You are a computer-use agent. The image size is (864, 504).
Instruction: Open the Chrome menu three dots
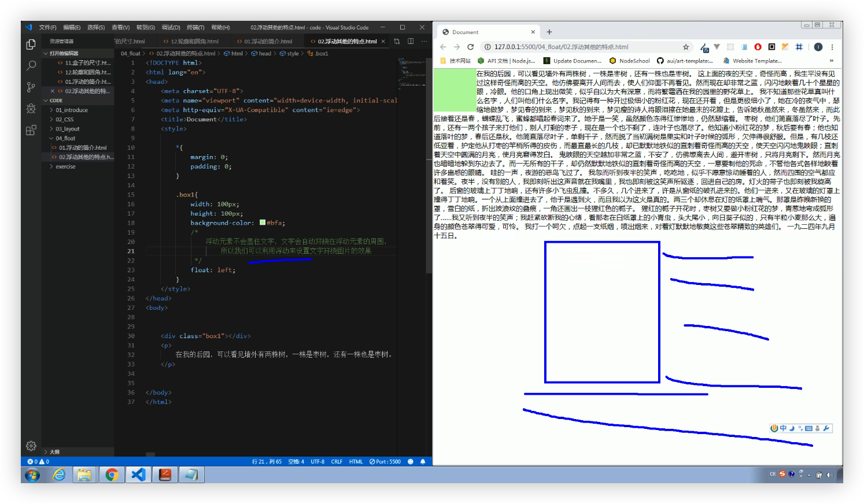pos(832,47)
